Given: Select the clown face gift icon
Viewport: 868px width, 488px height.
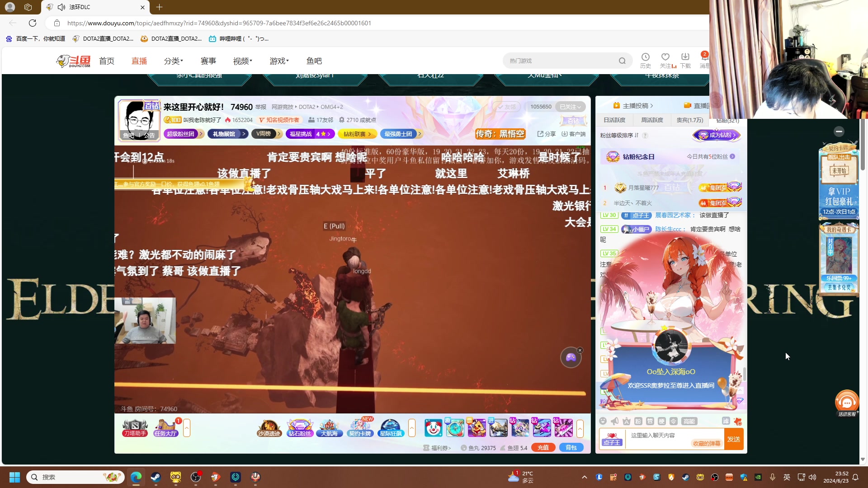Looking at the screenshot, I should (433, 428).
